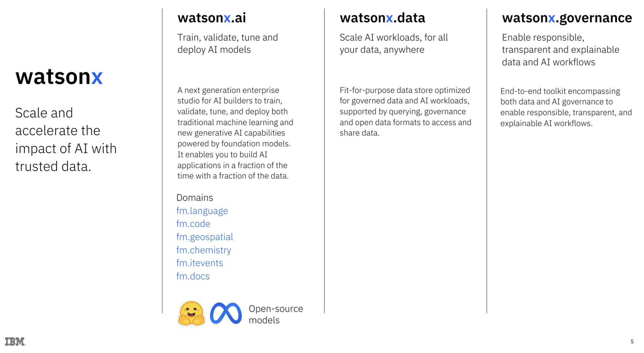644x353 pixels.
Task: Click 'Train, validate, tune' subtitle text
Action: click(x=227, y=44)
